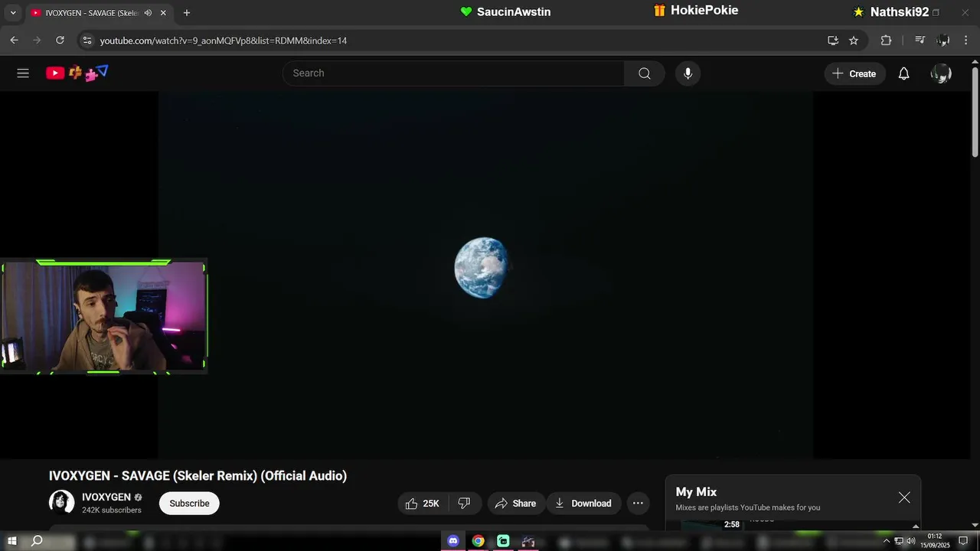Screen dimensions: 980x551
Task: View site information for youtube.com
Action: pos(87,41)
